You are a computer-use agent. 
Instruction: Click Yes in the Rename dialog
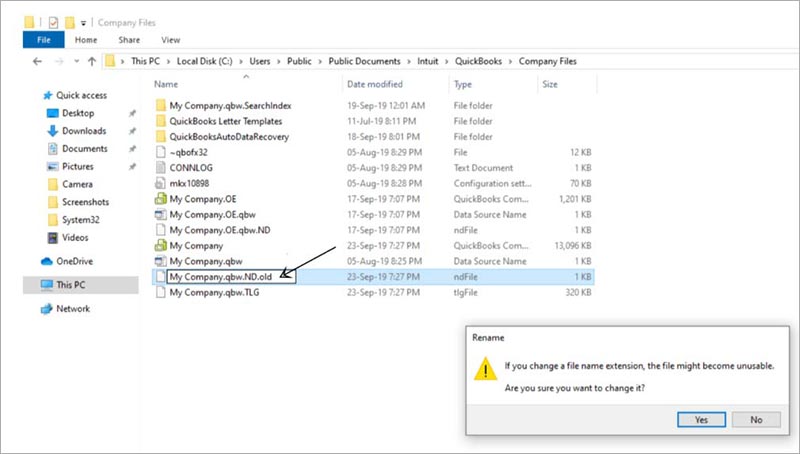(x=702, y=419)
